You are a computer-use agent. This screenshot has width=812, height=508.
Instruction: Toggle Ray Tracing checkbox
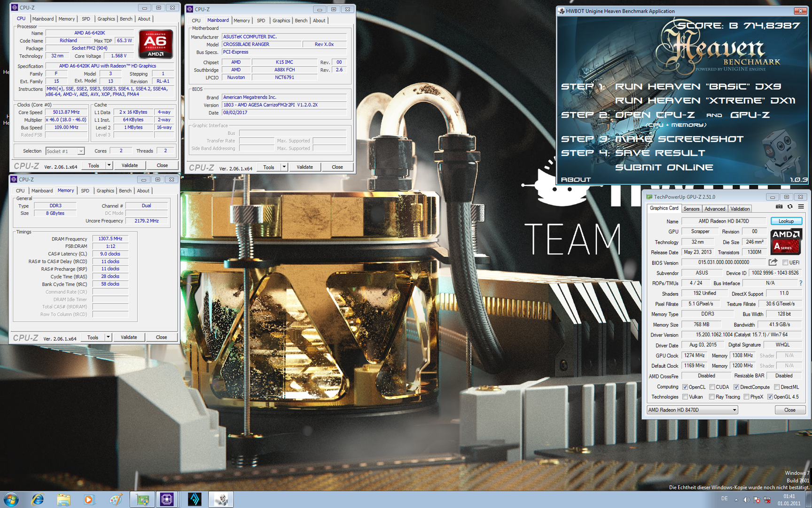tap(712, 397)
